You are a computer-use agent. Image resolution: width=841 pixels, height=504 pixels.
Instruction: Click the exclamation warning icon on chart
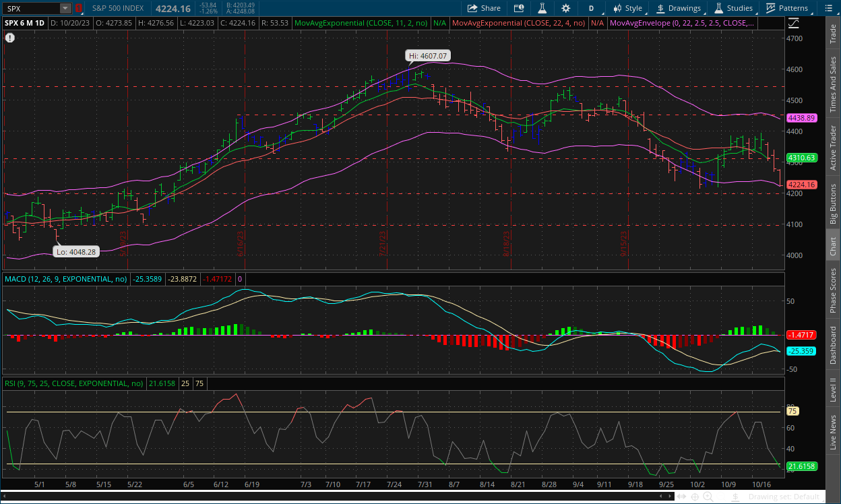point(9,38)
